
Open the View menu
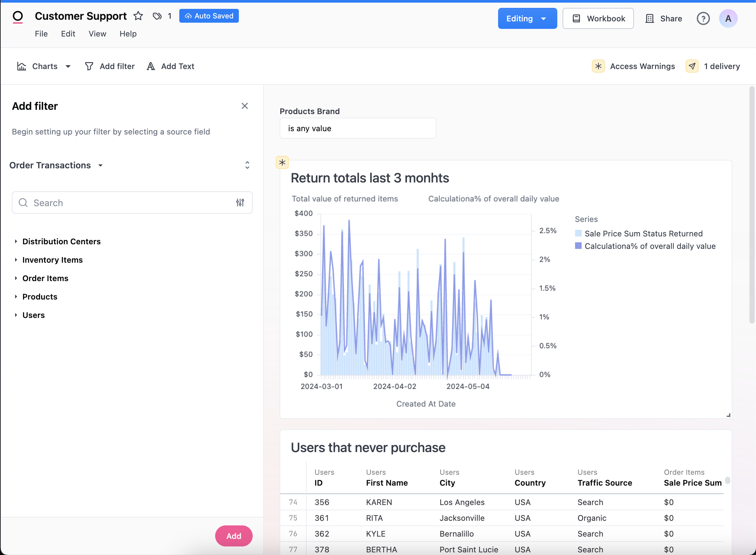click(97, 34)
